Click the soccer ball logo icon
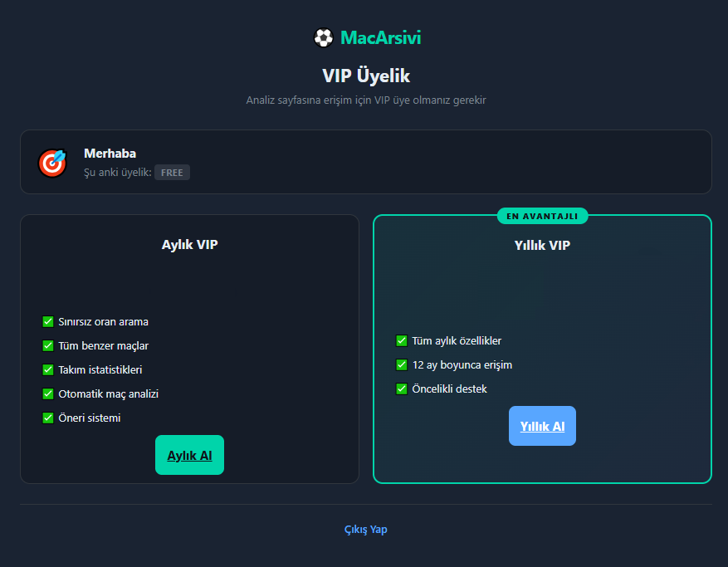This screenshot has width=728, height=567. point(323,37)
